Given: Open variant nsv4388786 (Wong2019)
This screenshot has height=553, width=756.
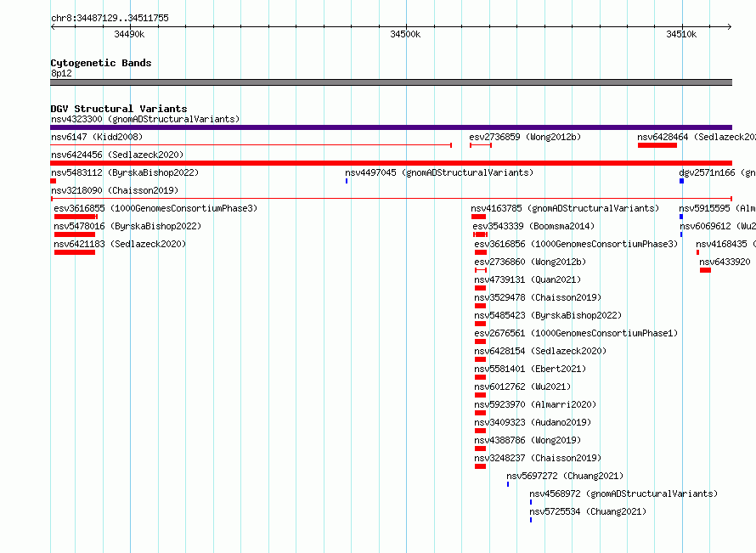Looking at the screenshot, I should 528,440.
